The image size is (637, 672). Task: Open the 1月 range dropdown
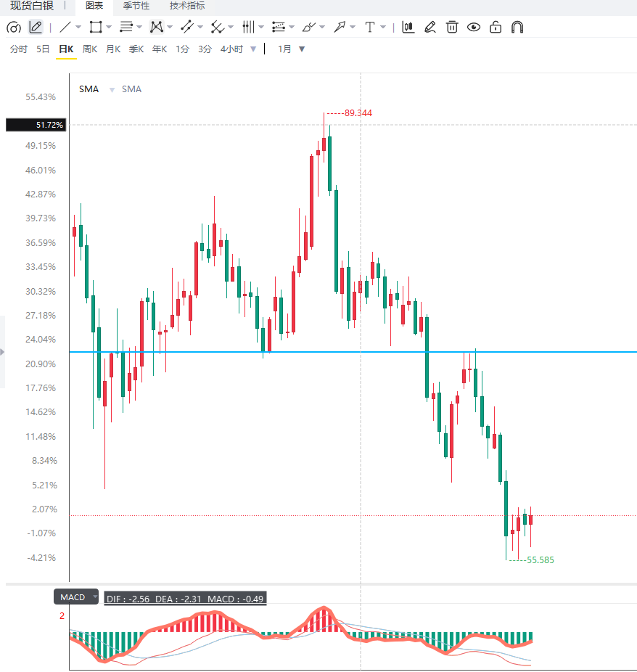click(x=292, y=49)
